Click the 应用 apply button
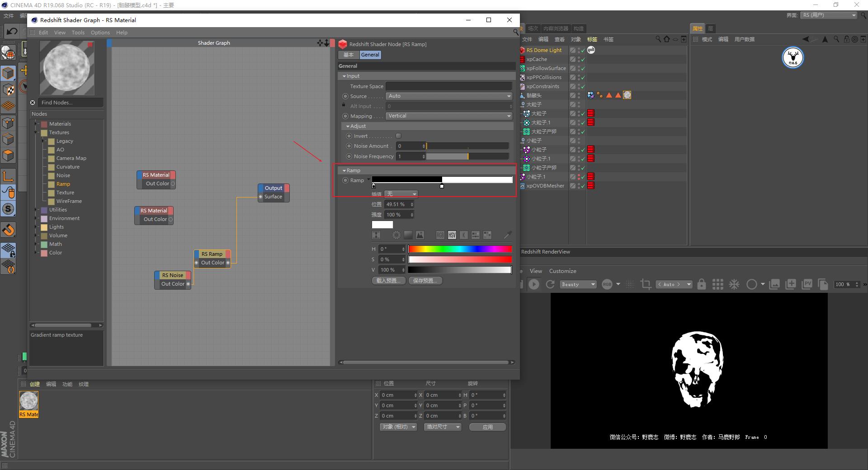The image size is (868, 470). pyautogui.click(x=487, y=427)
